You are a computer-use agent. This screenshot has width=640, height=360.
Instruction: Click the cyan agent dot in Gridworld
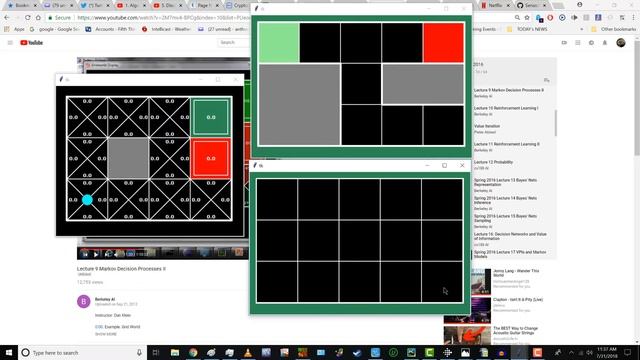(x=87, y=200)
